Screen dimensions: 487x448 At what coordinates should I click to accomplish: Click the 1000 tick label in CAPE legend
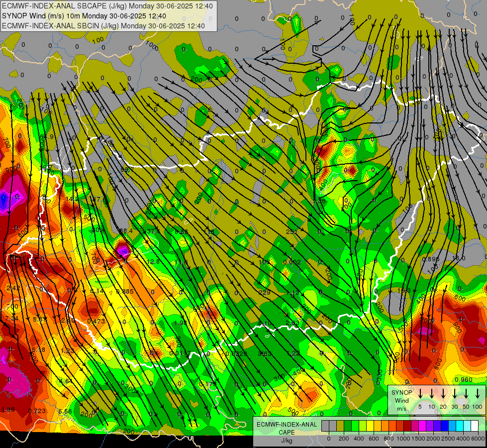coord(403,439)
